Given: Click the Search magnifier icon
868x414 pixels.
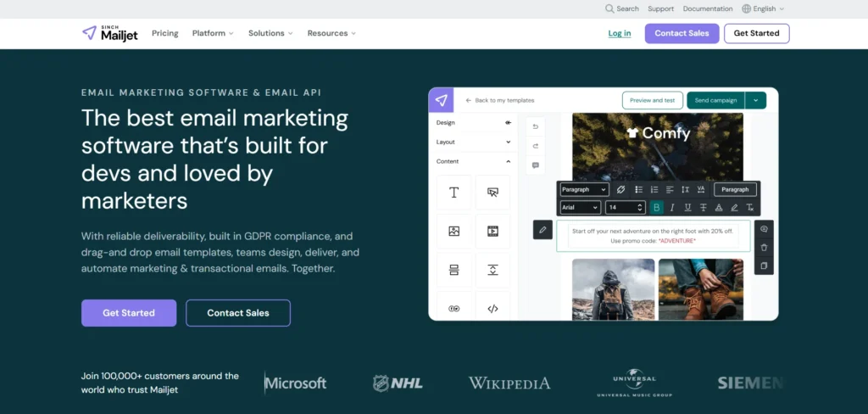Looking at the screenshot, I should click(609, 8).
